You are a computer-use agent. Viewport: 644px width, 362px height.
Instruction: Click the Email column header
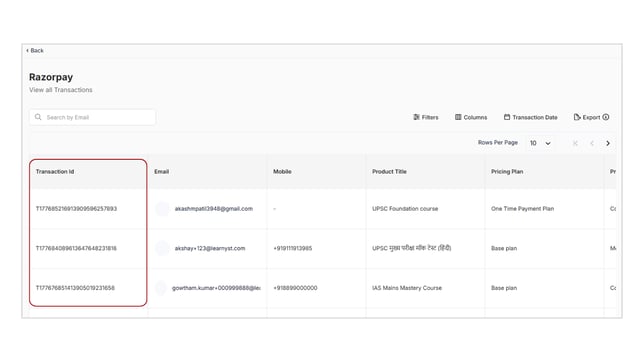click(x=161, y=171)
